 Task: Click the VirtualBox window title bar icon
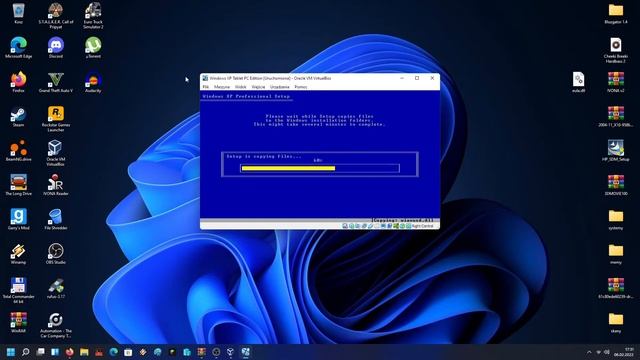(x=205, y=78)
